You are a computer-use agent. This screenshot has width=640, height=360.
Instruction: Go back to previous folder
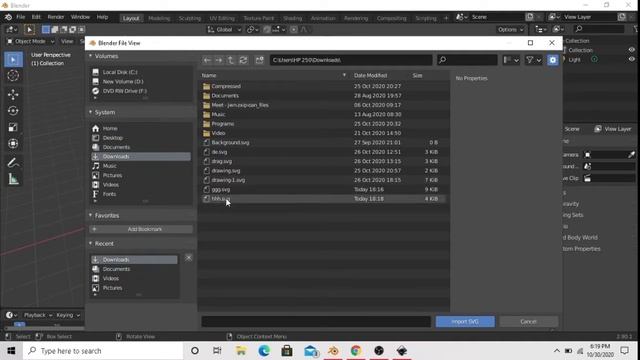(x=207, y=60)
